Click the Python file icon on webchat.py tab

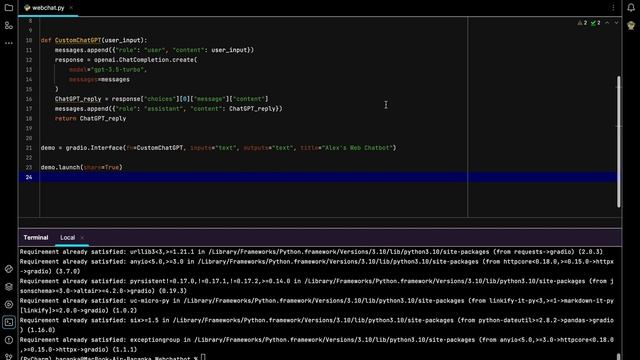27,8
